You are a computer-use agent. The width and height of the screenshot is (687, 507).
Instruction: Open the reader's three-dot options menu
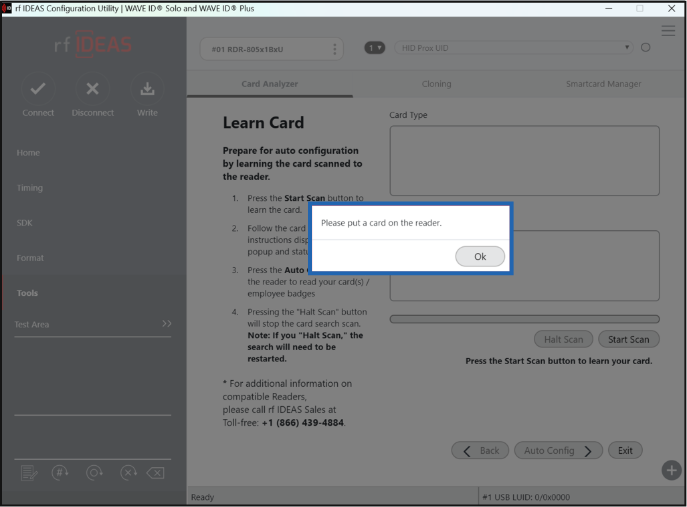pos(335,49)
